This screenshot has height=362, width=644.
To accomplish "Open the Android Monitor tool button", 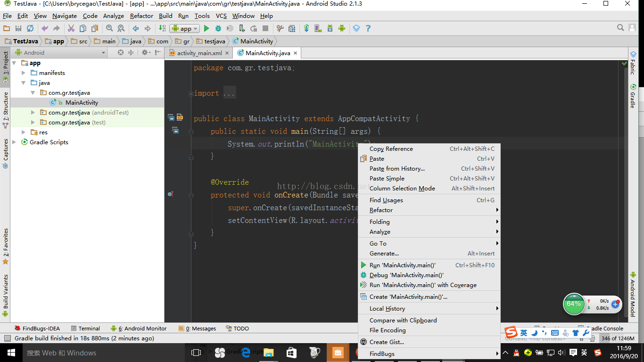I will click(x=139, y=329).
